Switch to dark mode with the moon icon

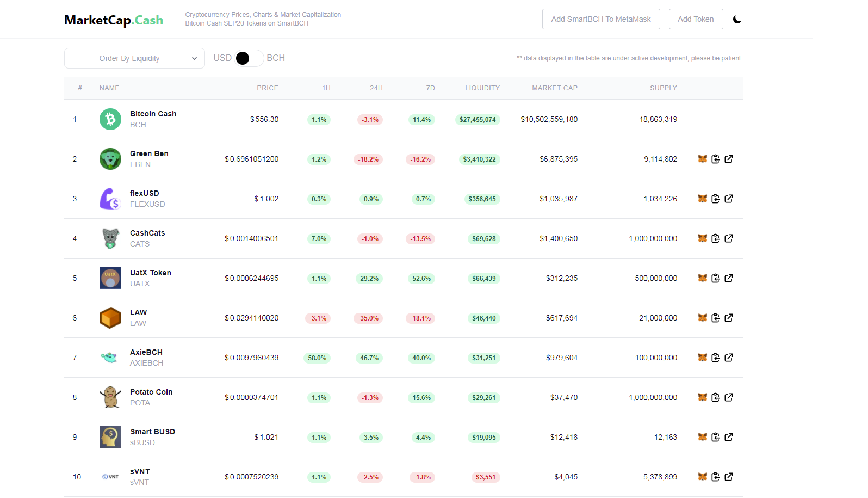tap(737, 20)
